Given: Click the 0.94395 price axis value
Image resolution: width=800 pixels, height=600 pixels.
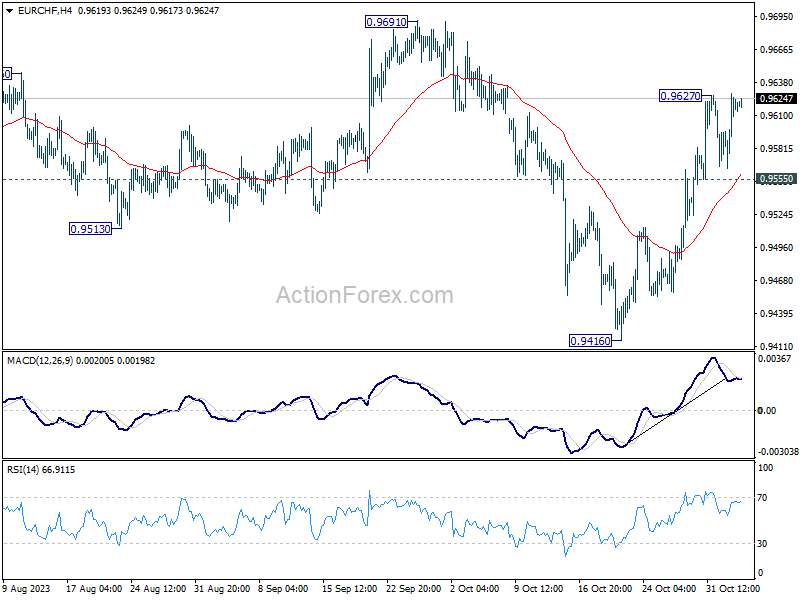Looking at the screenshot, I should [777, 314].
